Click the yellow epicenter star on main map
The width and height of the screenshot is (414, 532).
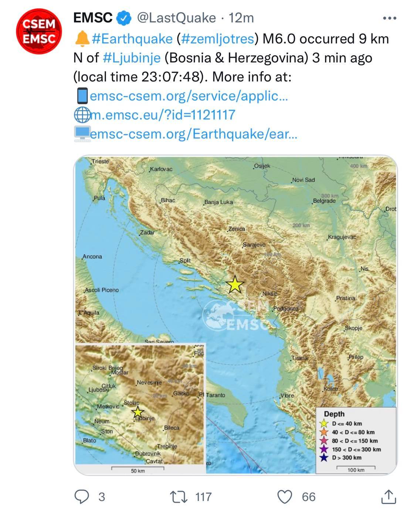click(x=235, y=285)
